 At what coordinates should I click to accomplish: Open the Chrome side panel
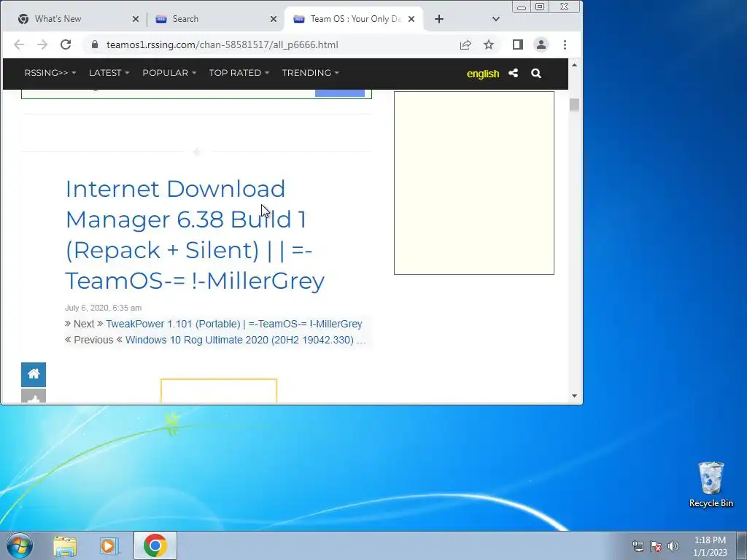pos(518,44)
